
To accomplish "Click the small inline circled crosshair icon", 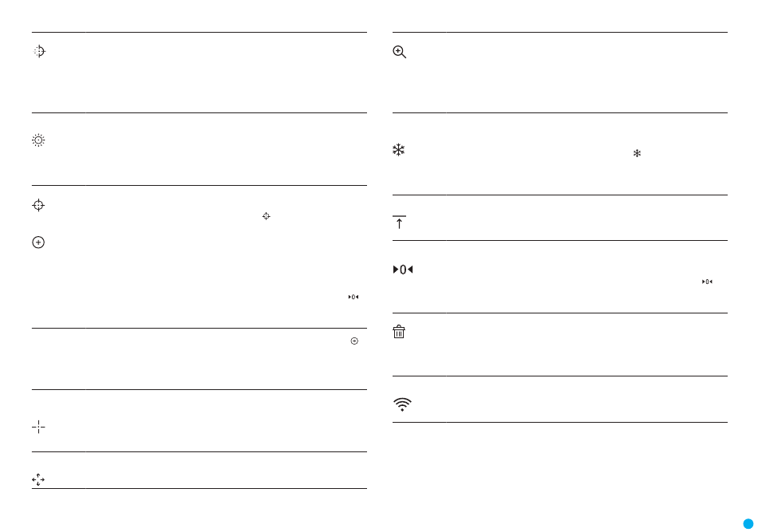I will point(266,216).
